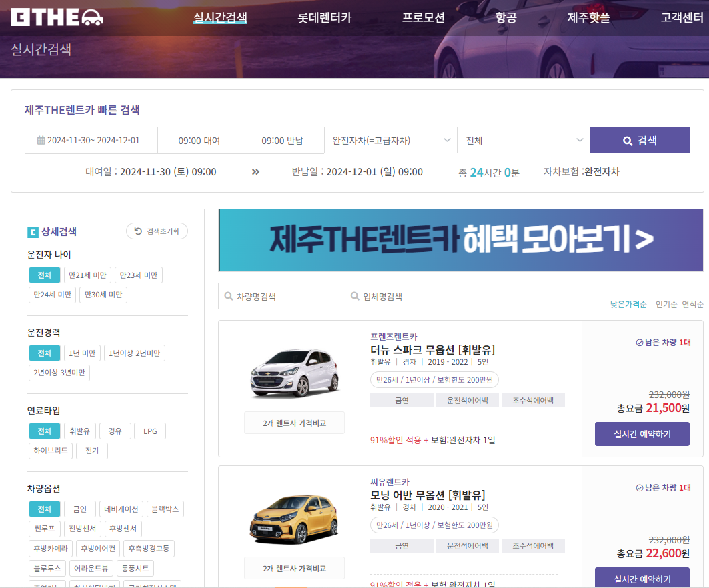Viewport: 709px width, 588px height.
Task: Sort results by 인기순
Action: pyautogui.click(x=666, y=304)
